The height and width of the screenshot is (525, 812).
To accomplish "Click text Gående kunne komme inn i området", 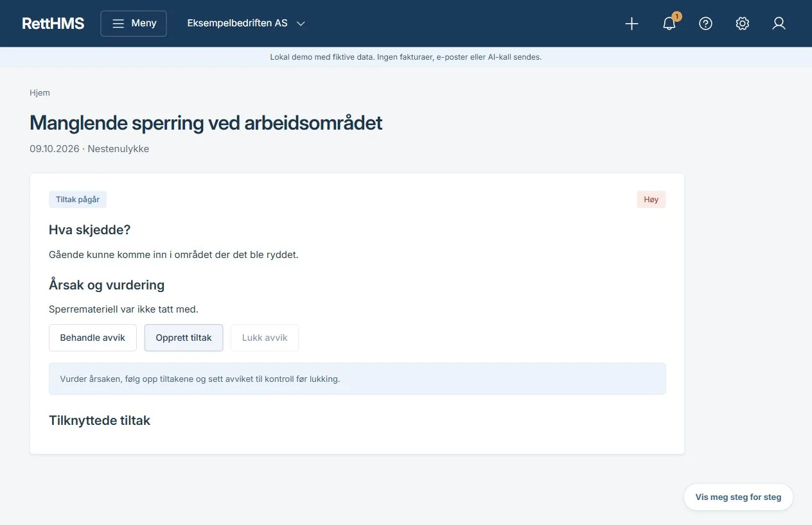I will [173, 254].
